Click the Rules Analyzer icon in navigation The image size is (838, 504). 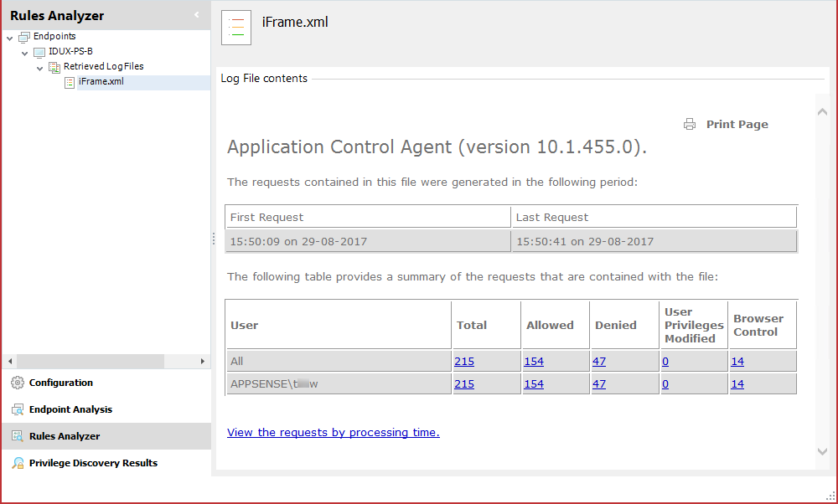[18, 436]
